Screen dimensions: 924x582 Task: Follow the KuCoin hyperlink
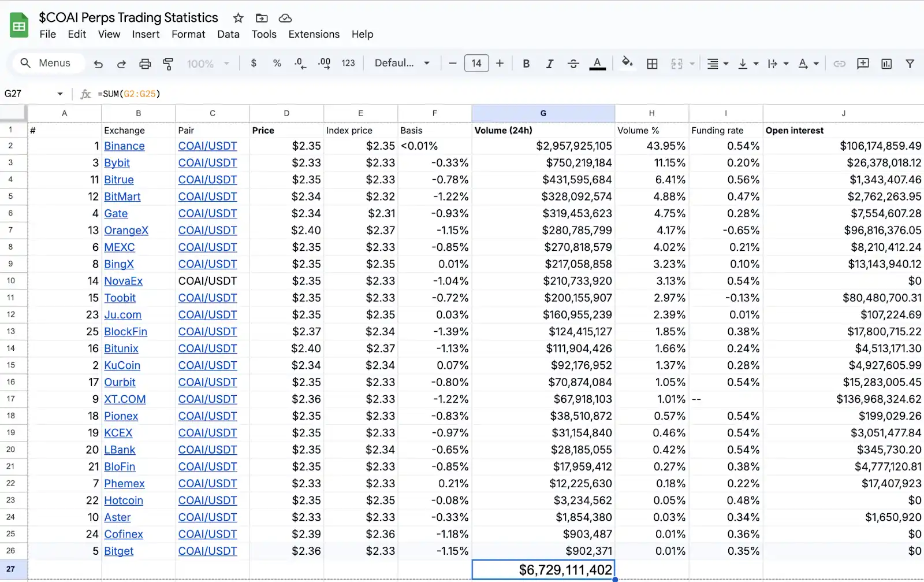(x=122, y=365)
